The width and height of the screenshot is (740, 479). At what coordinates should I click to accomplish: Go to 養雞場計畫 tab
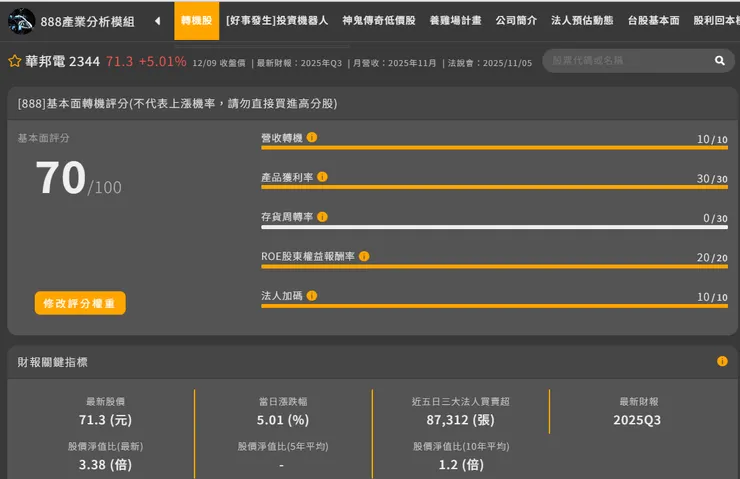(455, 21)
